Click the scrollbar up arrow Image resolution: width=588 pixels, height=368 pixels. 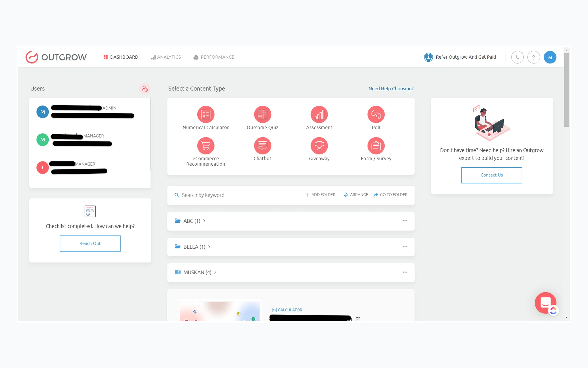click(567, 50)
